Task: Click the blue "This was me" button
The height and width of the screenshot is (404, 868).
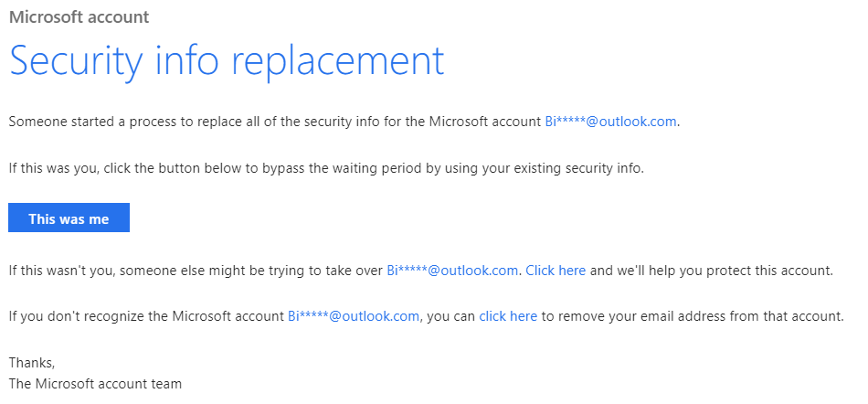Action: click(69, 218)
